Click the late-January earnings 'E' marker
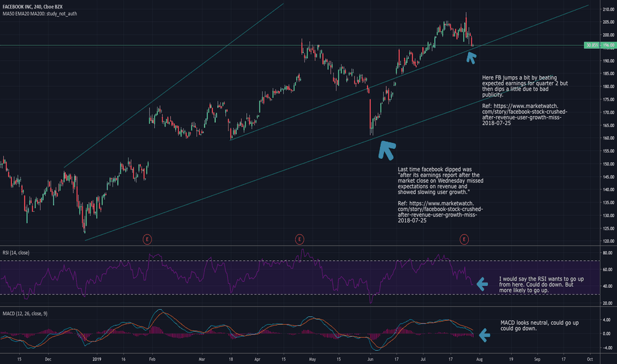 pyautogui.click(x=147, y=239)
